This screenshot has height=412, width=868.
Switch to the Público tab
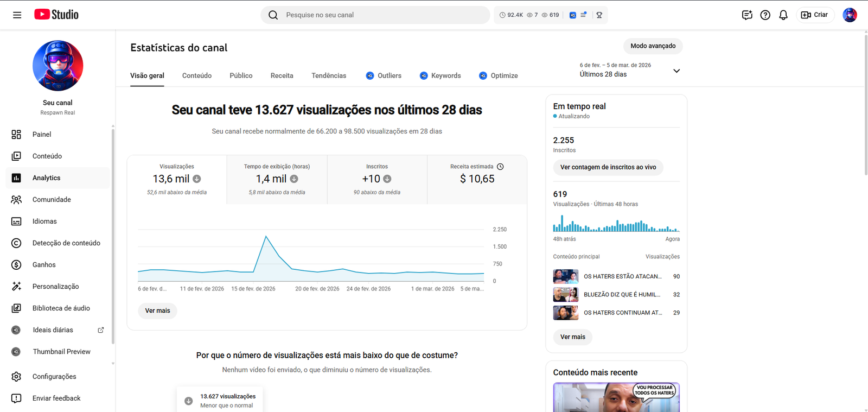point(241,76)
